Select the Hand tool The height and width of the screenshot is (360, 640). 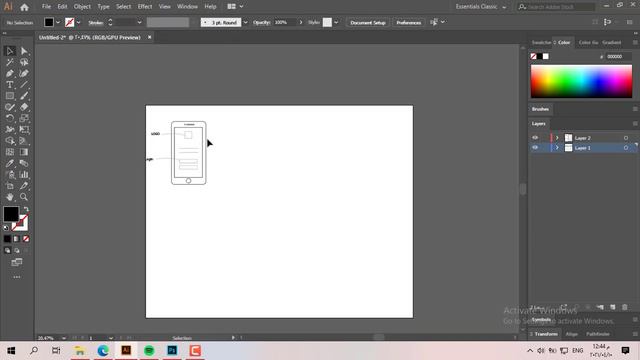[10, 197]
